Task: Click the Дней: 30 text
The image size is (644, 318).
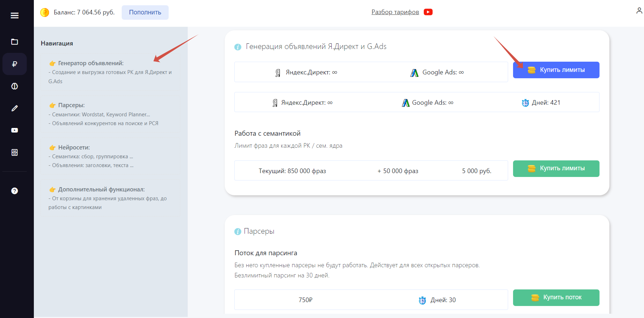Action: pos(443,300)
